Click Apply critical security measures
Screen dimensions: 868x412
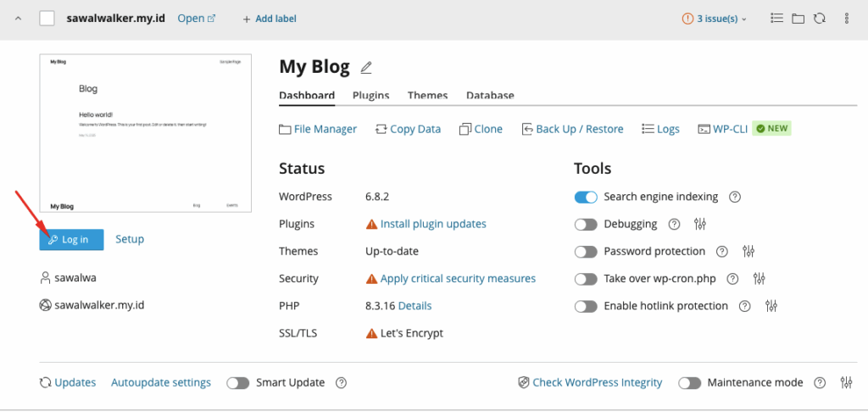[458, 279]
